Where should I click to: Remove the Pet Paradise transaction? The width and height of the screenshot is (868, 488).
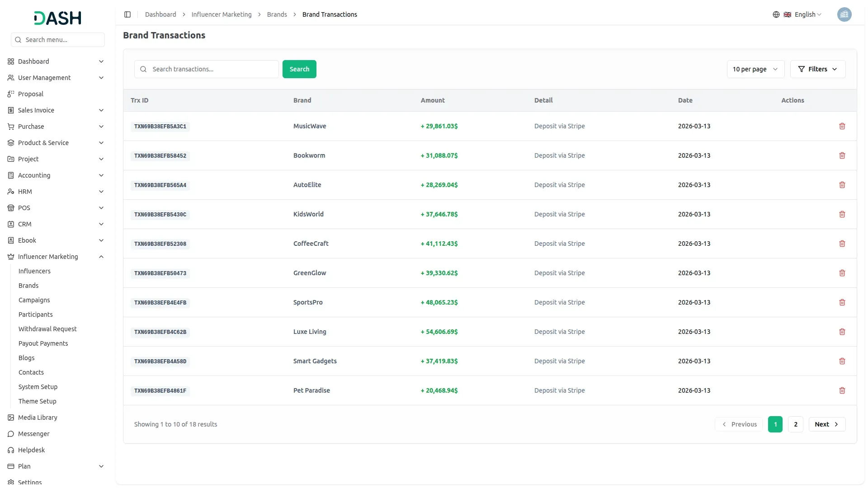(x=842, y=390)
